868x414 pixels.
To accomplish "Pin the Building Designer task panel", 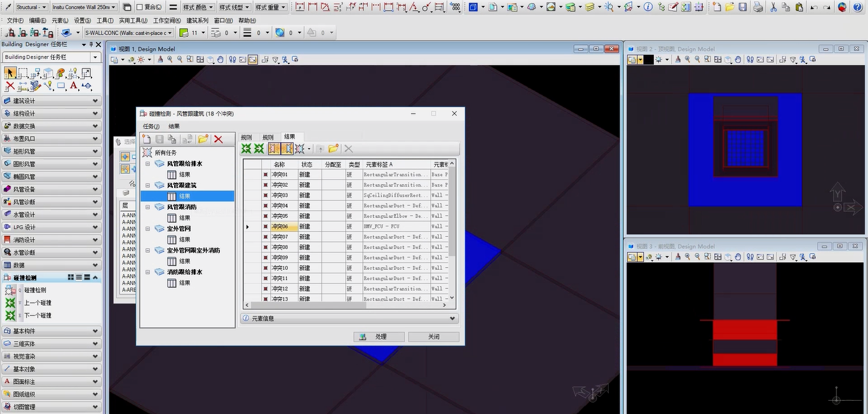I will coord(90,44).
